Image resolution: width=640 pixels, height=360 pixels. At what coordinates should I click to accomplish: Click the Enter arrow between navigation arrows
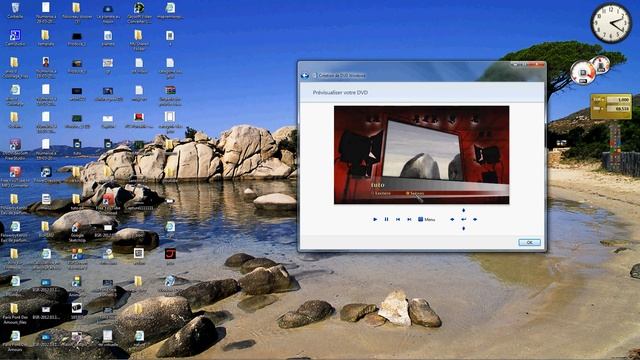463,220
